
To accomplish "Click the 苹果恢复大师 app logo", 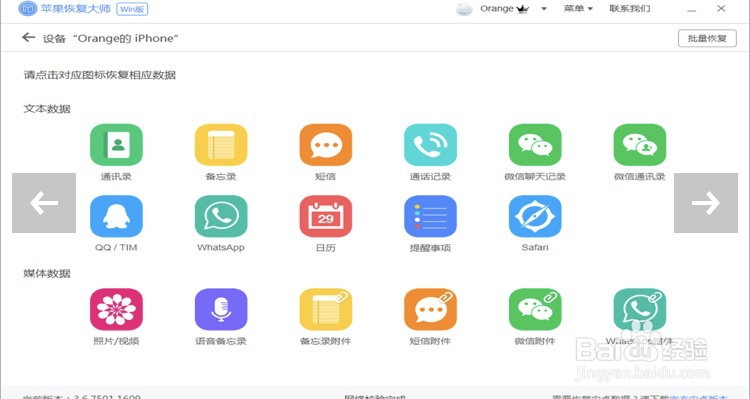I will (27, 9).
